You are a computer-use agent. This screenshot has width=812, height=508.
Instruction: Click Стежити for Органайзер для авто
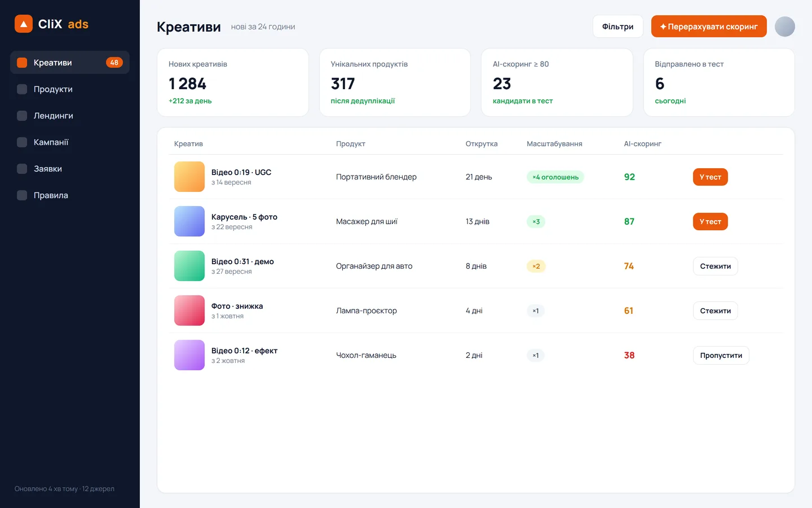coord(716,266)
